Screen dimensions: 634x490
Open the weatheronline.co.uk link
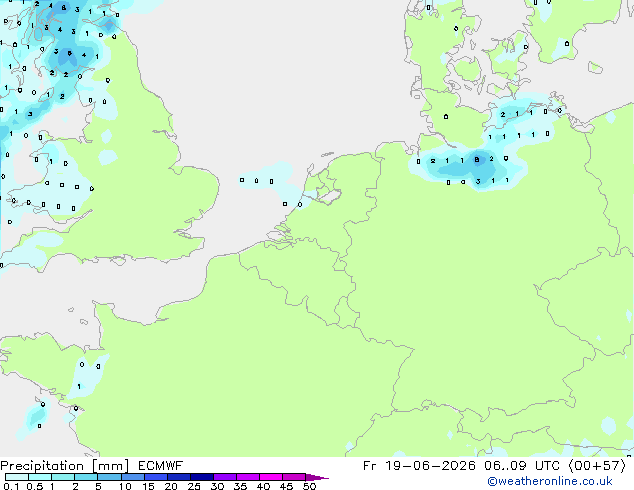tap(550, 481)
